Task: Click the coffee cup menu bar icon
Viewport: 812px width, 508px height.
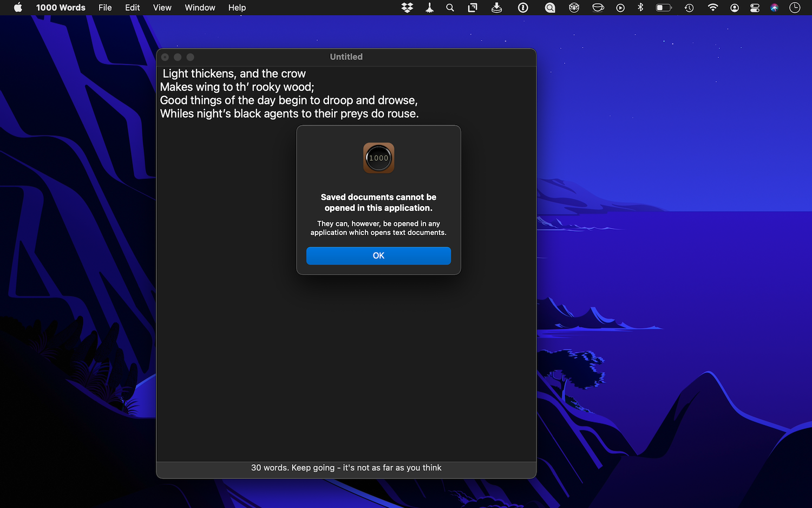Action: (x=598, y=8)
